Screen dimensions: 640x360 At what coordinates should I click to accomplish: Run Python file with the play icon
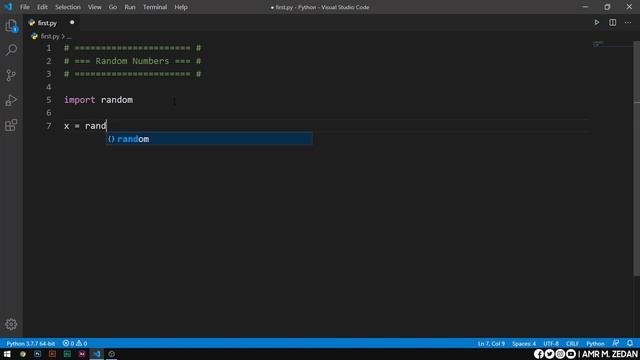pyautogui.click(x=596, y=22)
